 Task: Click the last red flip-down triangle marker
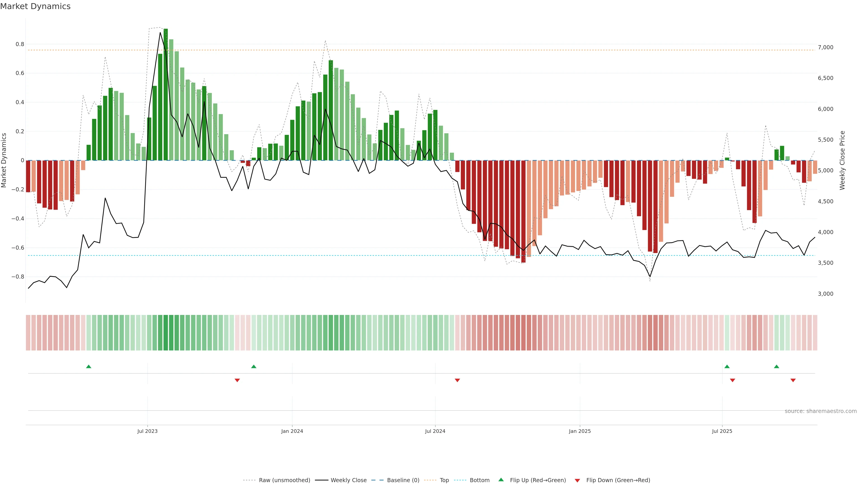point(793,380)
